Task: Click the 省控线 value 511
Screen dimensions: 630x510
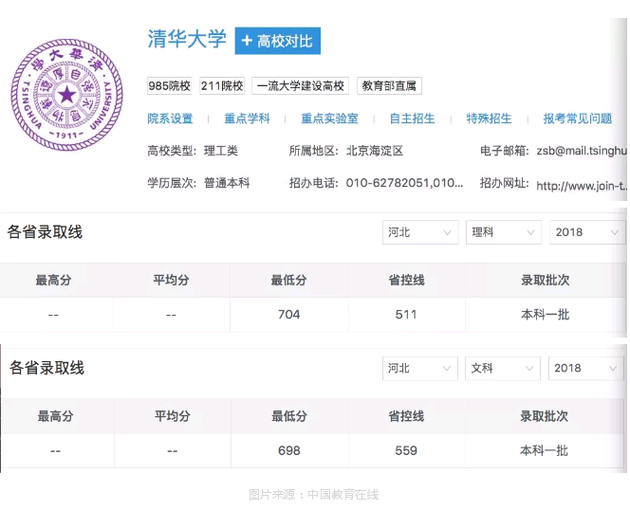Action: (x=406, y=314)
